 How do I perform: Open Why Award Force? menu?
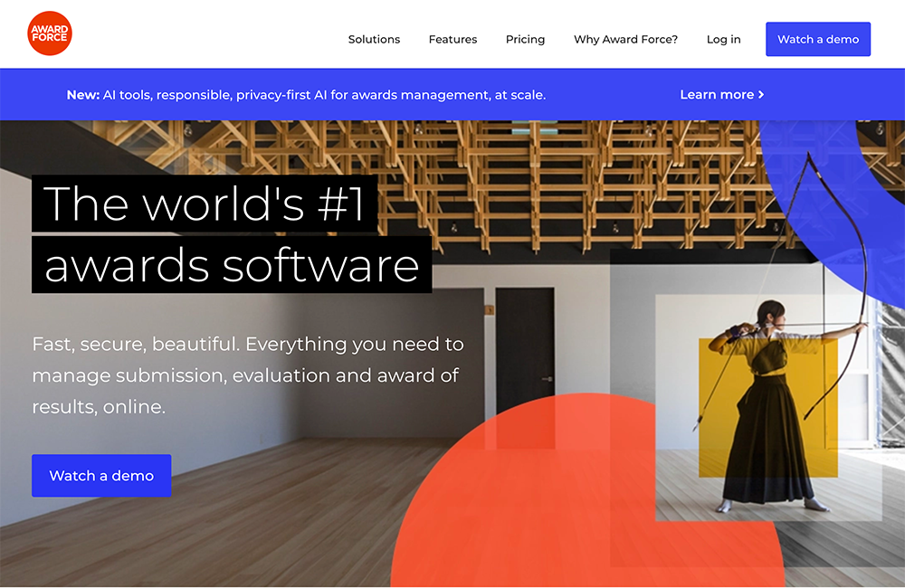(x=625, y=39)
